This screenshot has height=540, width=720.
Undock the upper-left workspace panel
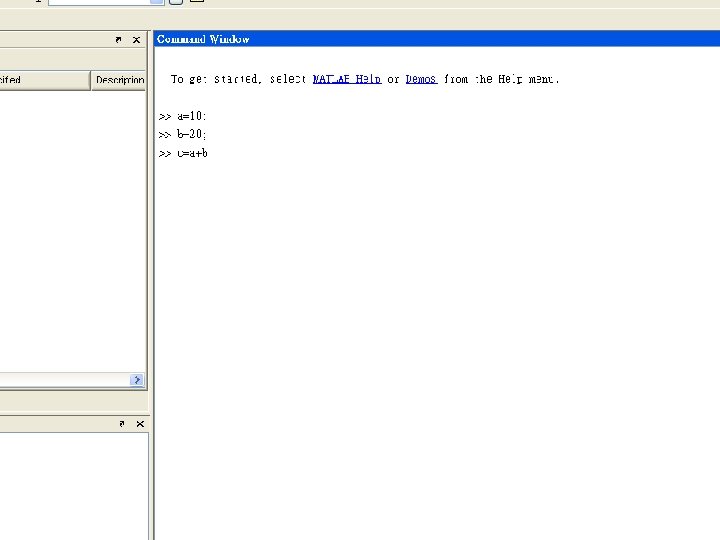[x=118, y=40]
